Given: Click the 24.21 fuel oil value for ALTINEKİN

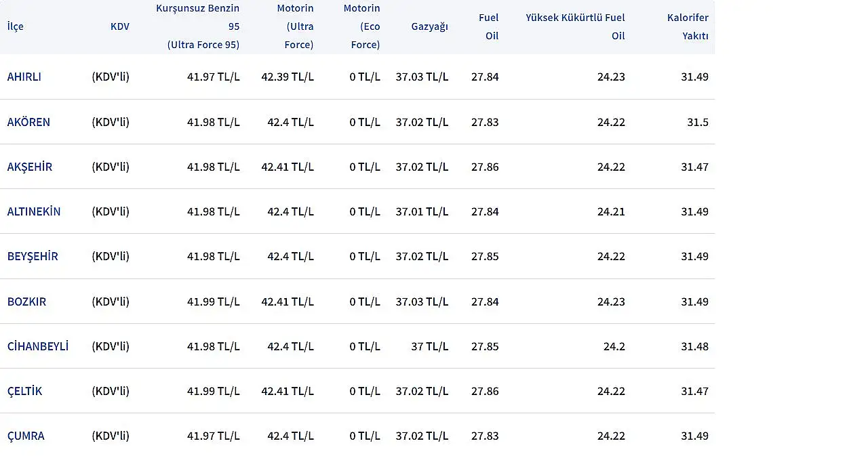Looking at the screenshot, I should tap(611, 211).
